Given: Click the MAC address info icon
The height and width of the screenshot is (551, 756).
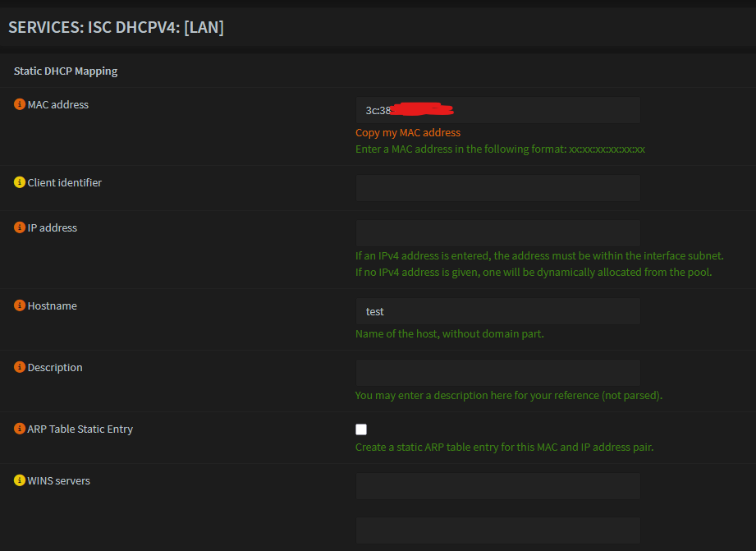Looking at the screenshot, I should click(x=19, y=104).
